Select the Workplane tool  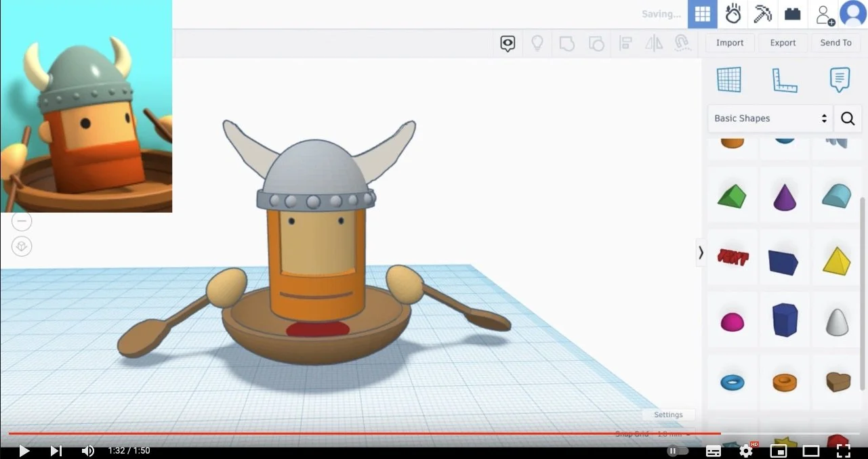click(x=729, y=80)
